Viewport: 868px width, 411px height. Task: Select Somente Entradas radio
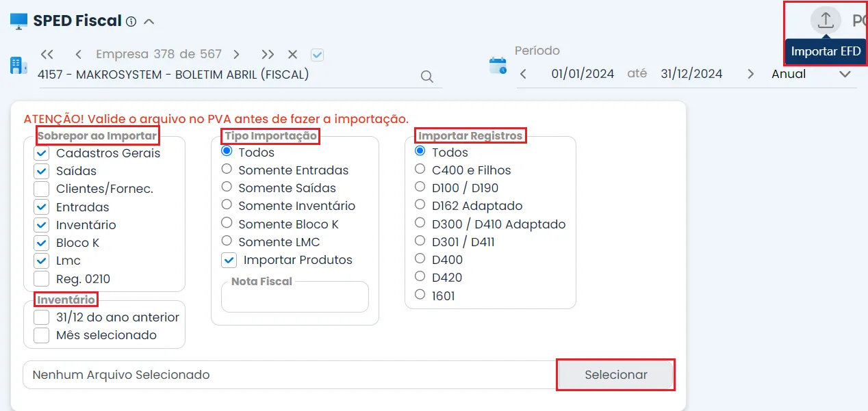click(x=227, y=169)
